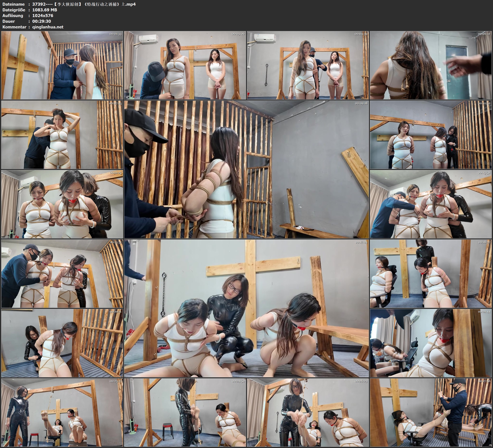Click the thumbnail timestamped 00:13:58

431,204
